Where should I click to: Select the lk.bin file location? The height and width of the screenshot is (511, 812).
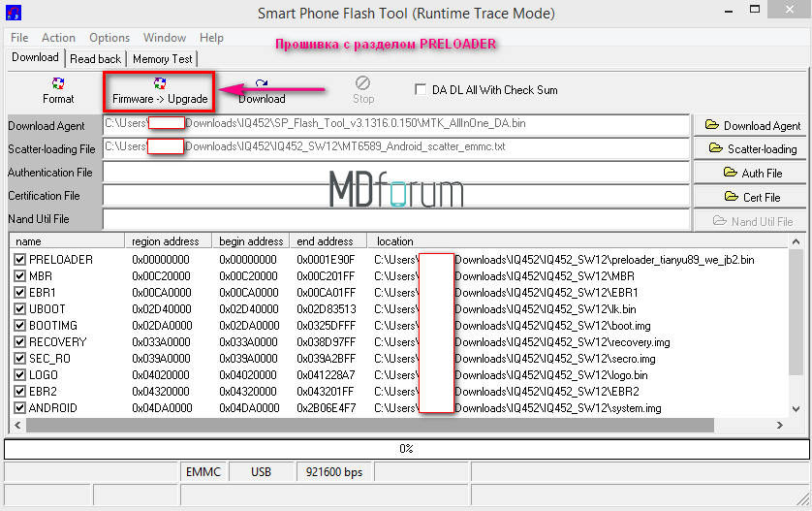pyautogui.click(x=505, y=309)
